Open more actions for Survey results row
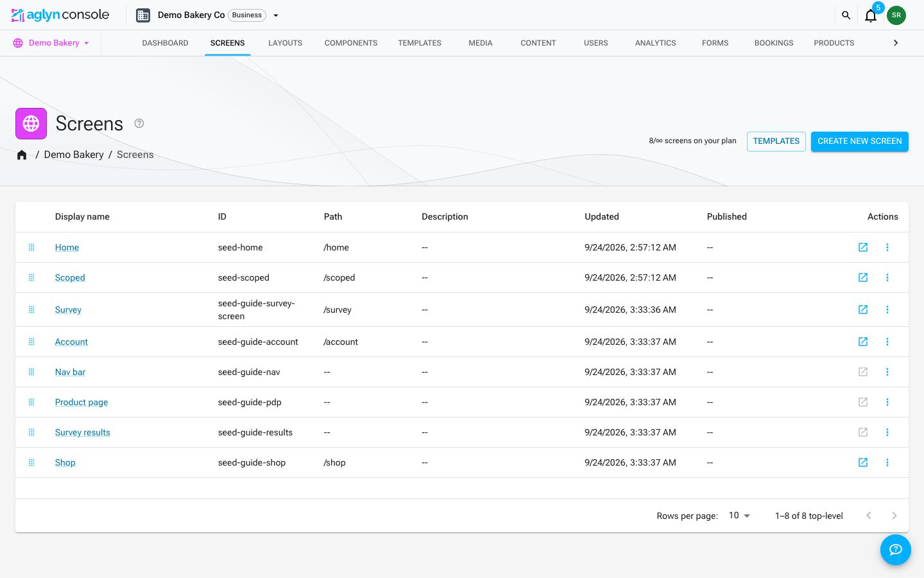924x578 pixels. pyautogui.click(x=887, y=432)
